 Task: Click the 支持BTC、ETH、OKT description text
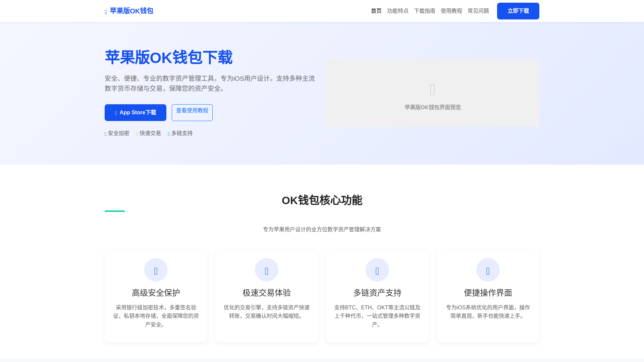point(377,316)
